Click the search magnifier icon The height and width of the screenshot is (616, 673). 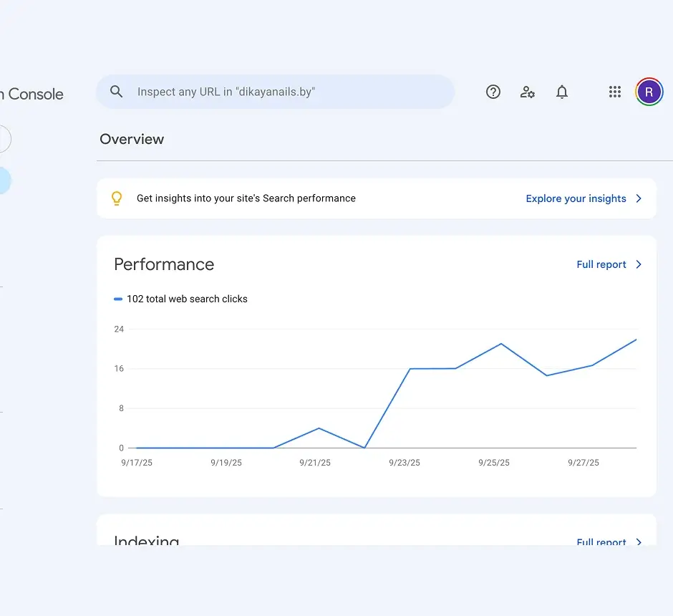[116, 92]
